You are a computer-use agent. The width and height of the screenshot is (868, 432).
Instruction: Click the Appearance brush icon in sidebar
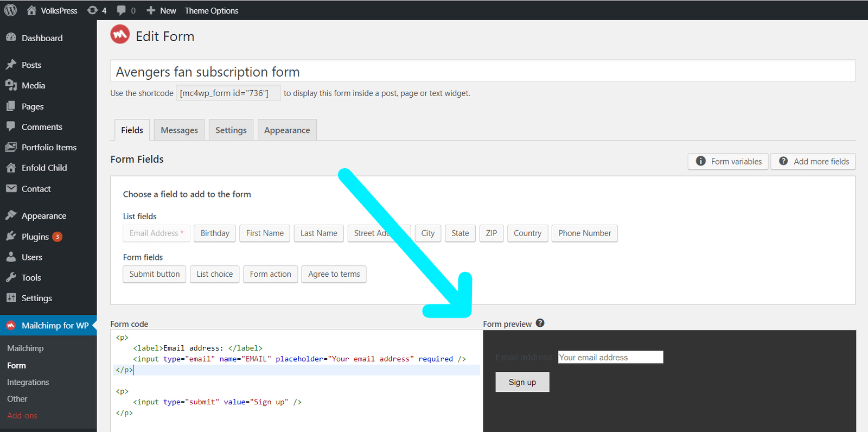[11, 215]
